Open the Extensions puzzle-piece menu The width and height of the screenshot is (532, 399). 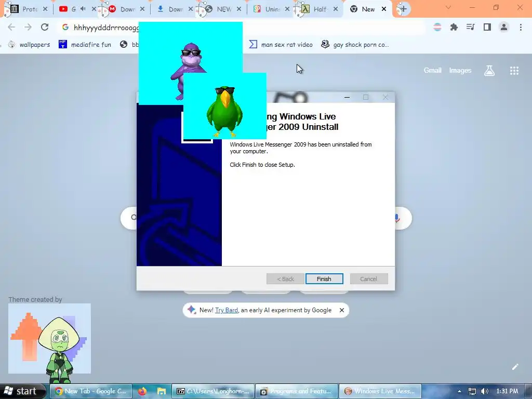pyautogui.click(x=454, y=27)
